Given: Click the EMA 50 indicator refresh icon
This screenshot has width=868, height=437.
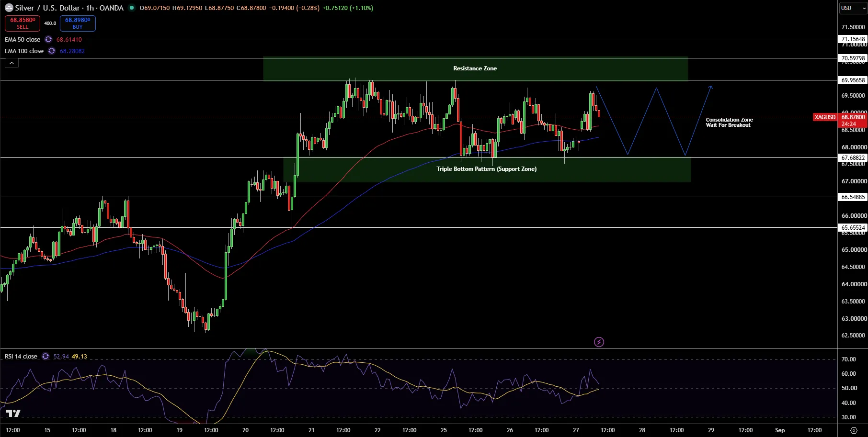Looking at the screenshot, I should coord(48,40).
